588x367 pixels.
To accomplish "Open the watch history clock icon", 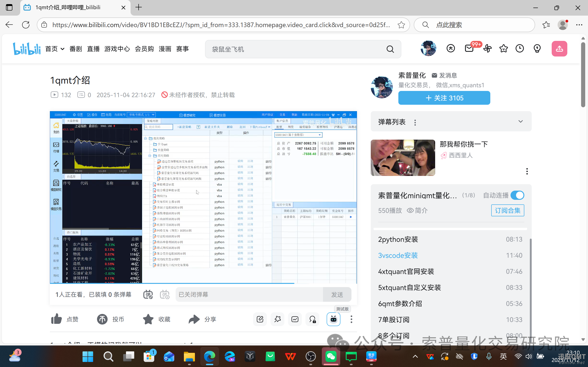I will click(x=520, y=48).
